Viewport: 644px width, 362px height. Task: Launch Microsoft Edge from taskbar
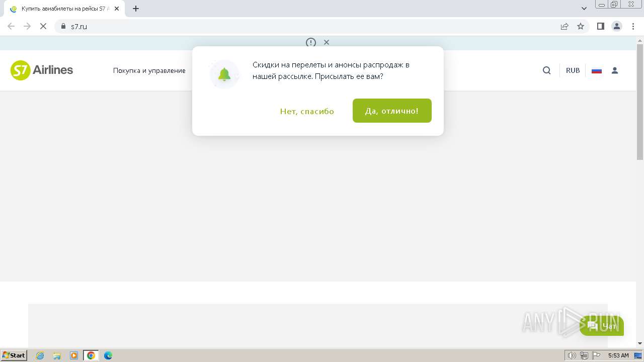(108, 355)
